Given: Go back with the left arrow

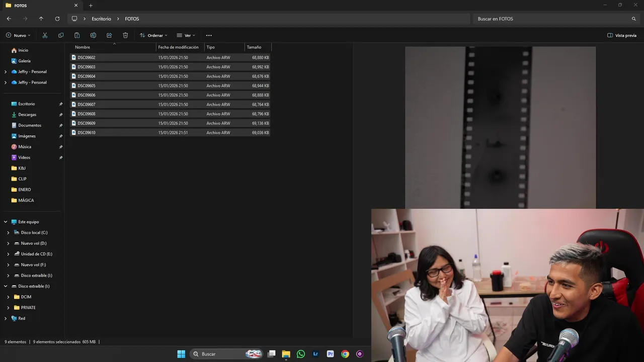Looking at the screenshot, I should pos(9,19).
